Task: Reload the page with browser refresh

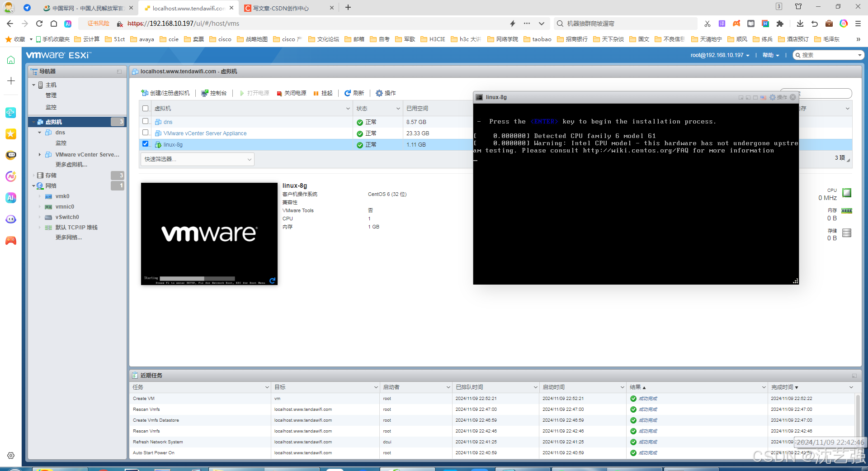Action: [x=39, y=24]
